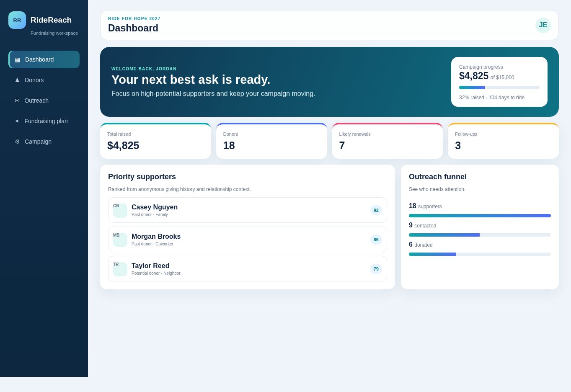The image size is (571, 392).
Task: Click the Campaign gear icon
Action: tap(17, 142)
